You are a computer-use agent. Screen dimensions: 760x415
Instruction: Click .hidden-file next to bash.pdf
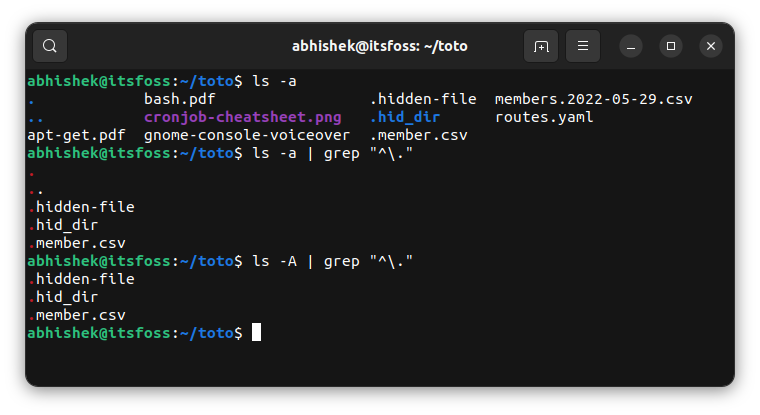[424, 99]
